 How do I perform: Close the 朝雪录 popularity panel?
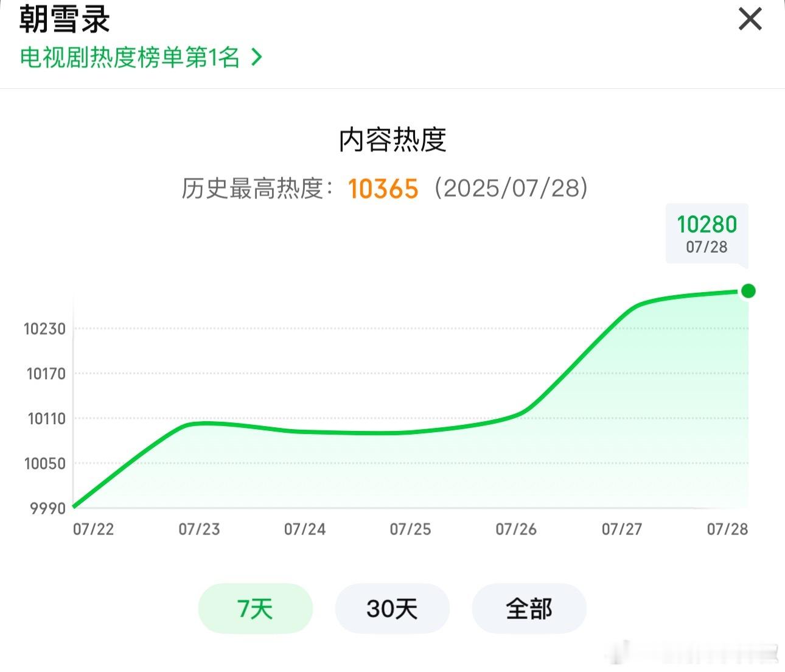[750, 19]
